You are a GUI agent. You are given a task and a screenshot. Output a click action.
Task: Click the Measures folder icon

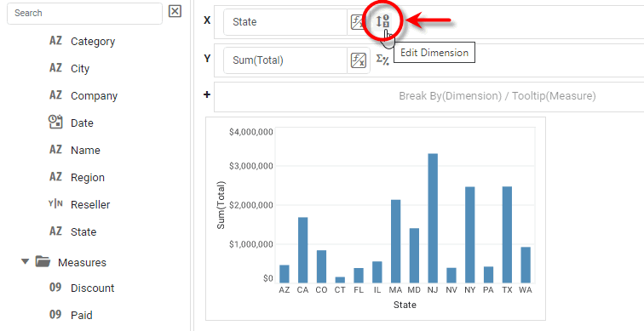pyautogui.click(x=43, y=261)
